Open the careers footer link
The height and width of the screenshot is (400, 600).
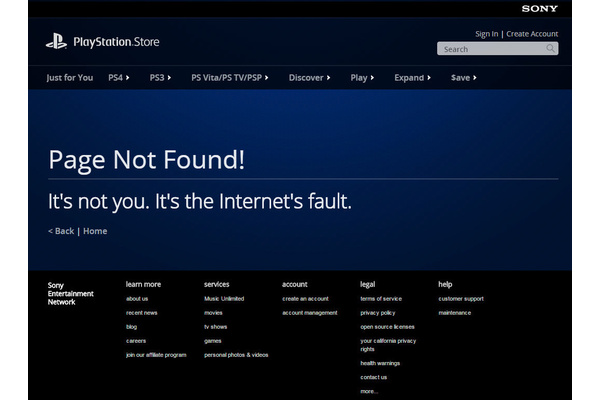pos(136,341)
